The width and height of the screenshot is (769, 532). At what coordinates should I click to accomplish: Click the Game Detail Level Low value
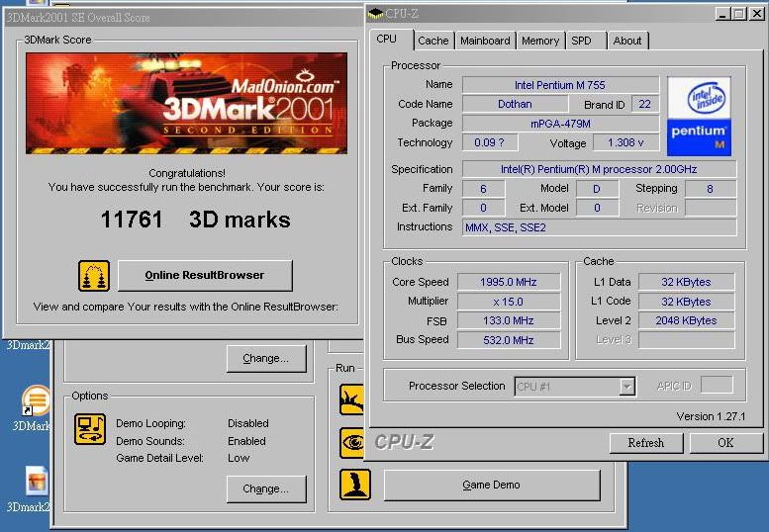239,458
